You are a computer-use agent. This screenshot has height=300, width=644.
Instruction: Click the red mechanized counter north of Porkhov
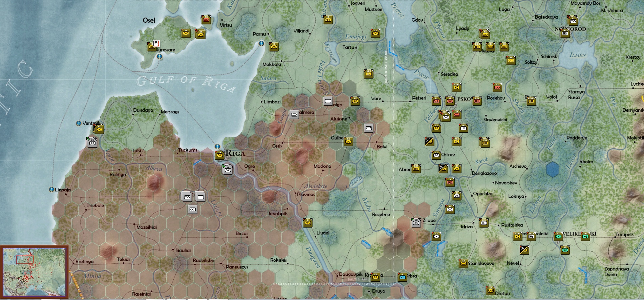click(497, 87)
